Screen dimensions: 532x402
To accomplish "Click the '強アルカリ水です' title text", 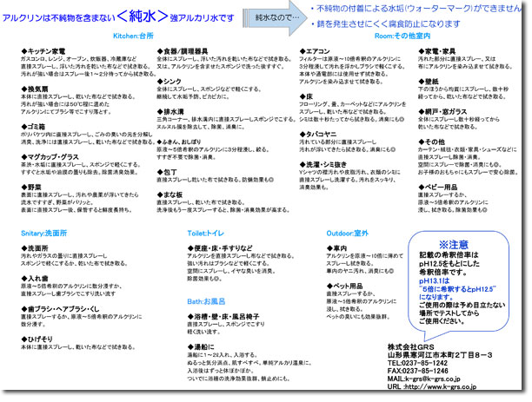I will (202, 18).
